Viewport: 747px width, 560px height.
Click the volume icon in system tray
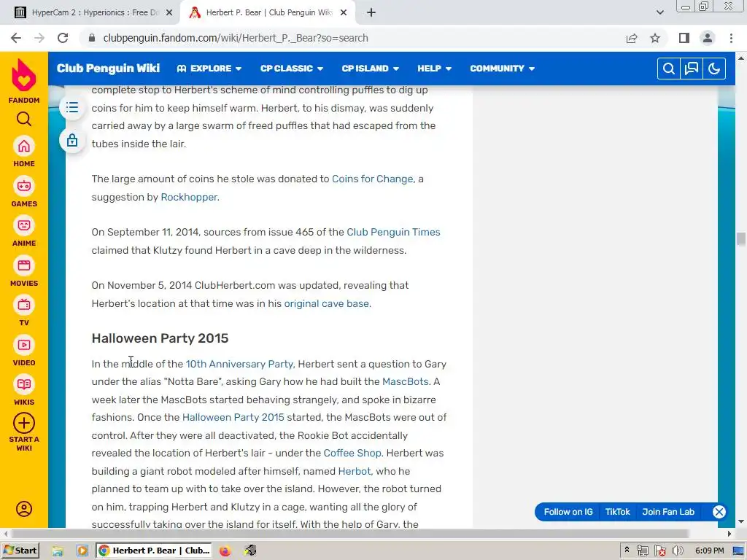coord(677,551)
